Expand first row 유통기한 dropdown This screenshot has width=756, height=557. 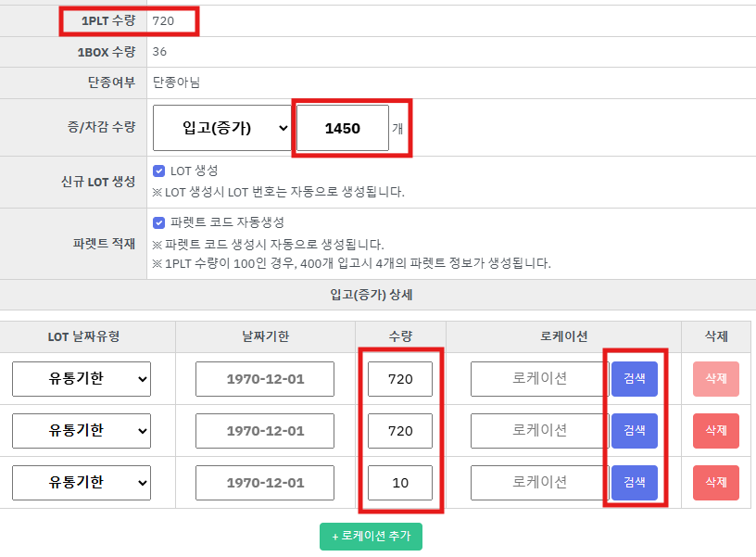pyautogui.click(x=82, y=379)
